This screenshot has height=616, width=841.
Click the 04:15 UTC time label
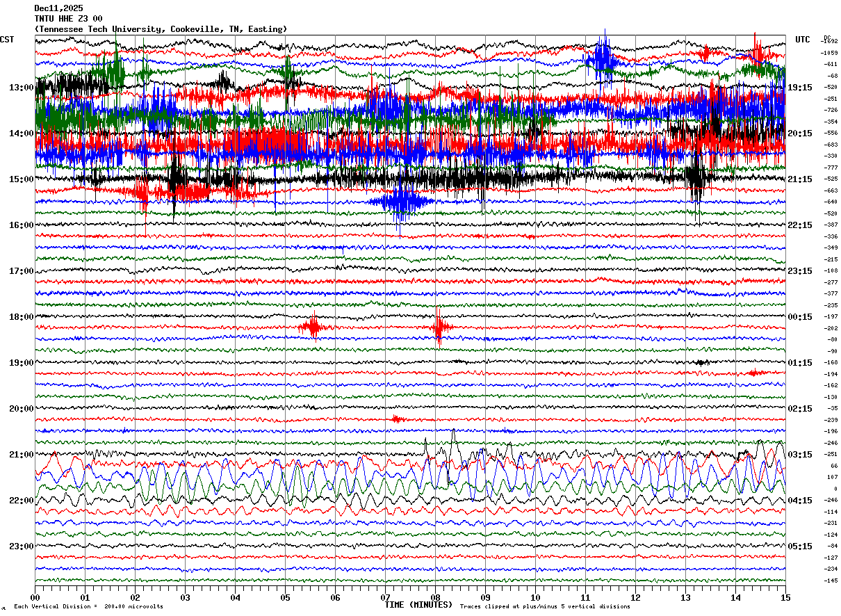pyautogui.click(x=800, y=501)
